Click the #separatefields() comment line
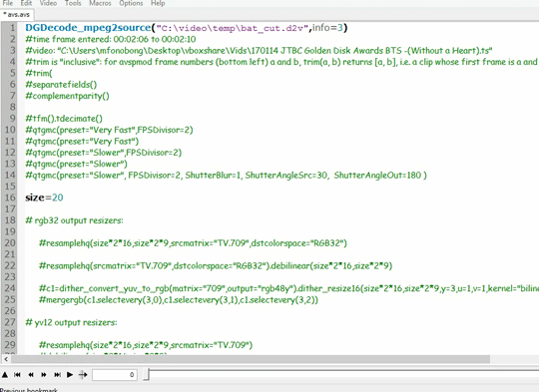The height and width of the screenshot is (392, 539). 61,85
